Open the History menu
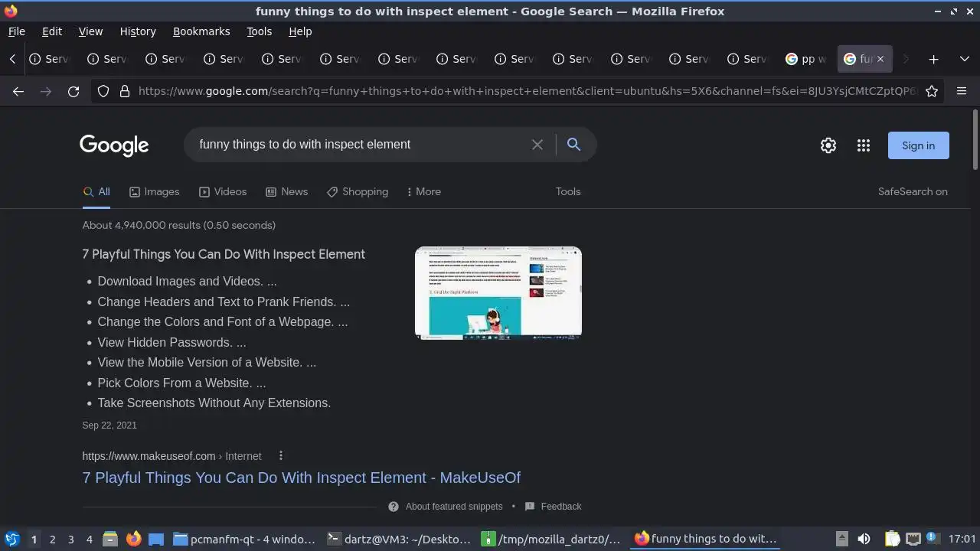 [138, 31]
